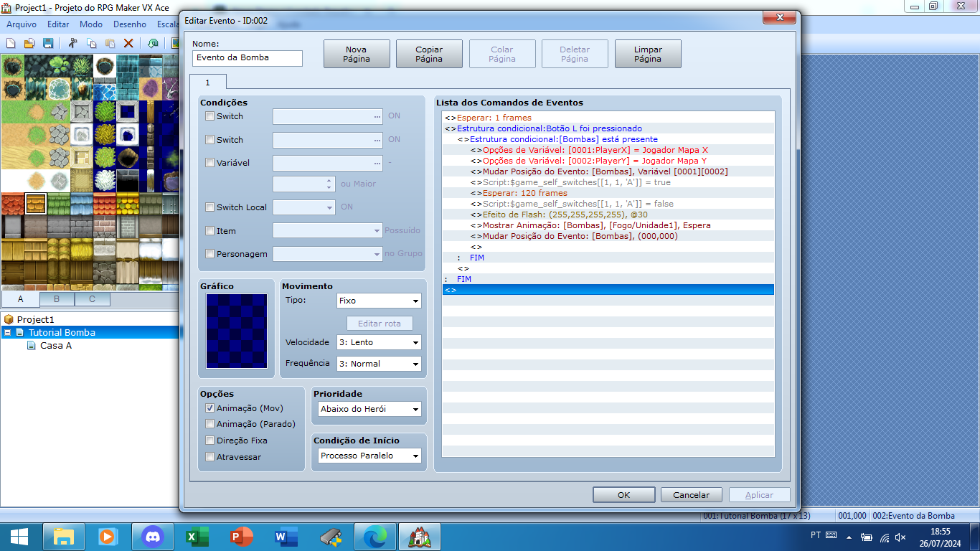
Task: Switch to tileset tab B
Action: pyautogui.click(x=57, y=299)
